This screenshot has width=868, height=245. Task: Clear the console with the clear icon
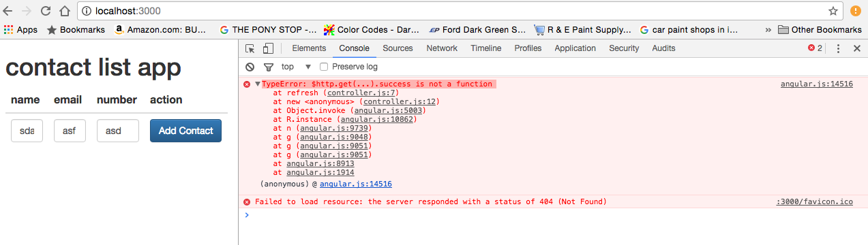tap(250, 67)
